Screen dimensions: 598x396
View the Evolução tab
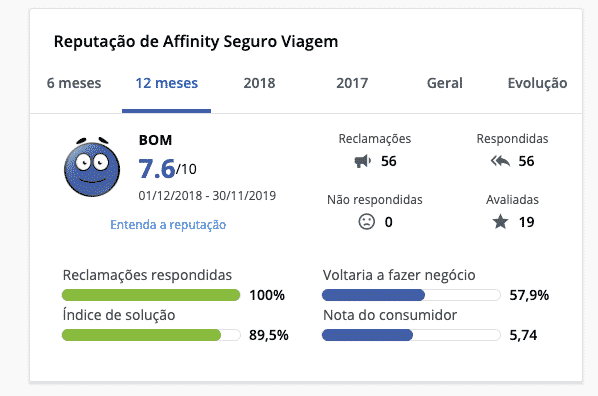coord(537,83)
